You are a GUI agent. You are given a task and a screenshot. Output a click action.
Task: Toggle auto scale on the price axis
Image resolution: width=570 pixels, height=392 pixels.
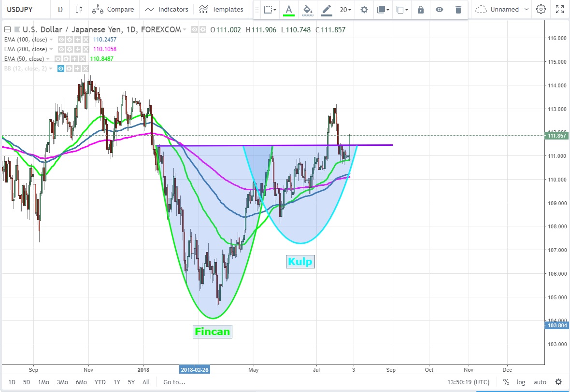click(540, 382)
